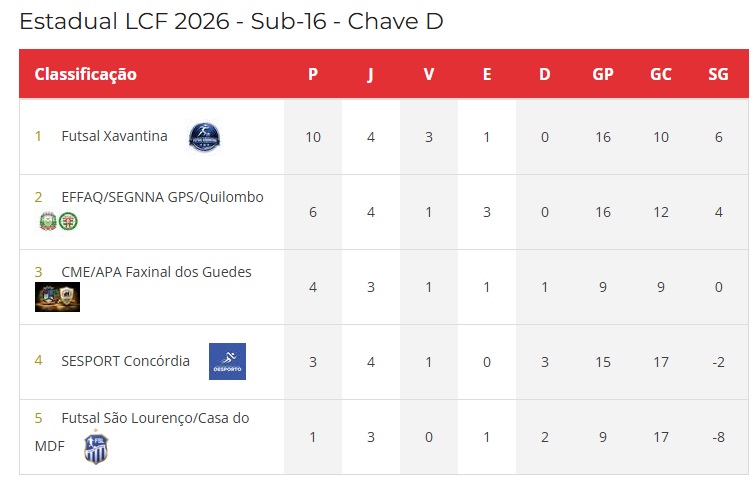The image size is (753, 488).
Task: Click the Futsal São Lourenço shield logo
Action: 96,448
